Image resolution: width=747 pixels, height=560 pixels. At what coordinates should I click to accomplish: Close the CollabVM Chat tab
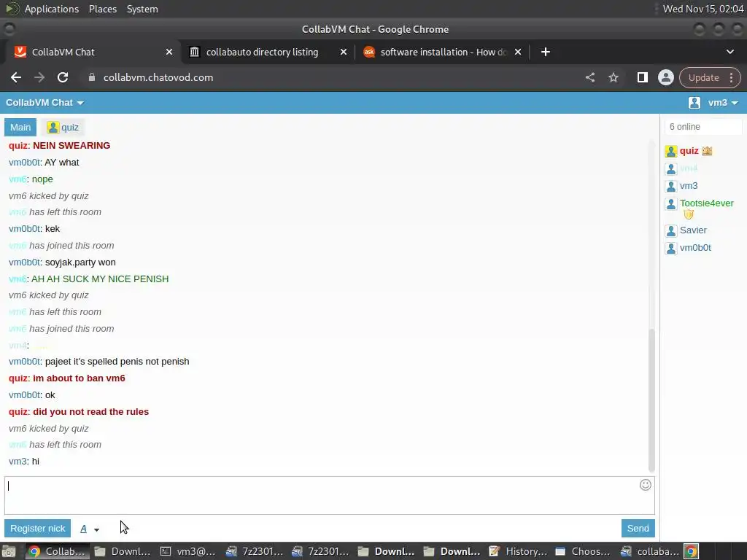pyautogui.click(x=169, y=52)
